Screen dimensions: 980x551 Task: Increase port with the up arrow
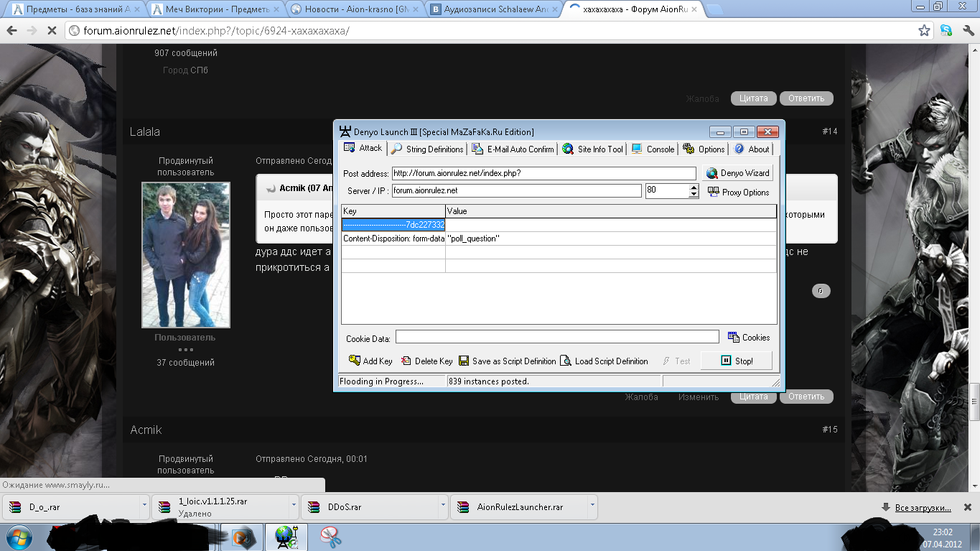694,187
